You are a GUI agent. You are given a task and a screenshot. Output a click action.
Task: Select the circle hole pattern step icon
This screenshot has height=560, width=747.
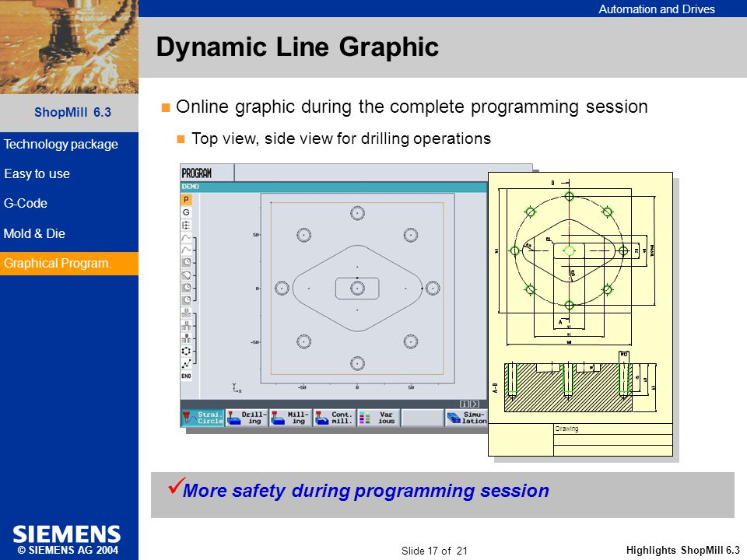click(x=186, y=351)
